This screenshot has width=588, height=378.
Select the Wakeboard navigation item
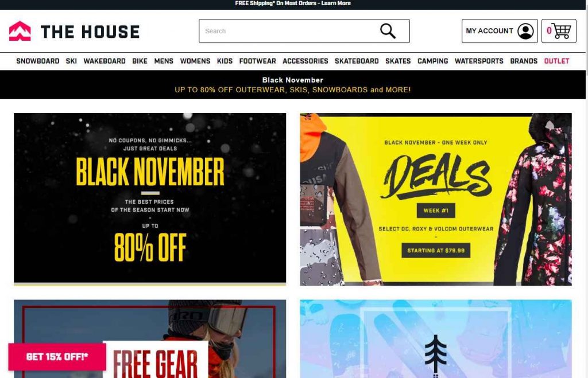coord(105,61)
